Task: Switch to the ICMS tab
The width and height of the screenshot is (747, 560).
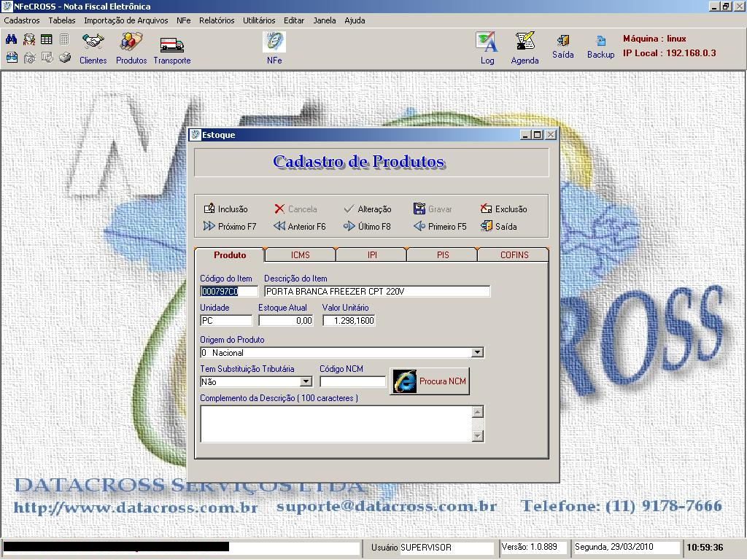Action: pos(300,254)
